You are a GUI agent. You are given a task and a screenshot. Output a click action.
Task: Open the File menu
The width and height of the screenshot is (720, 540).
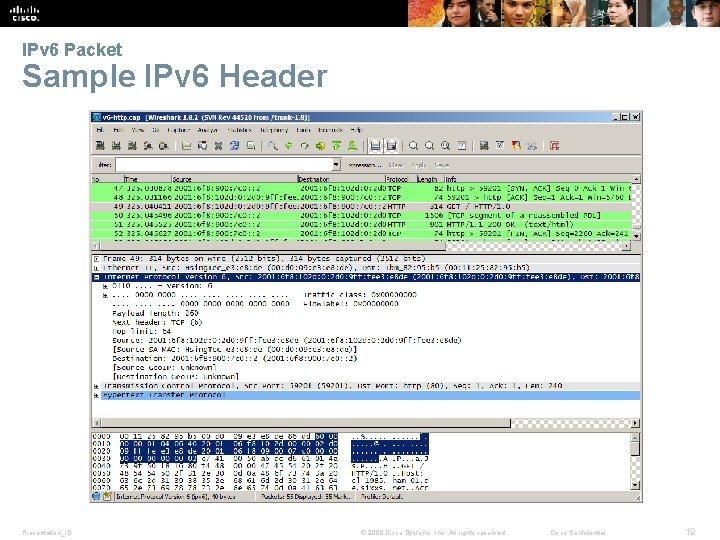[100, 130]
